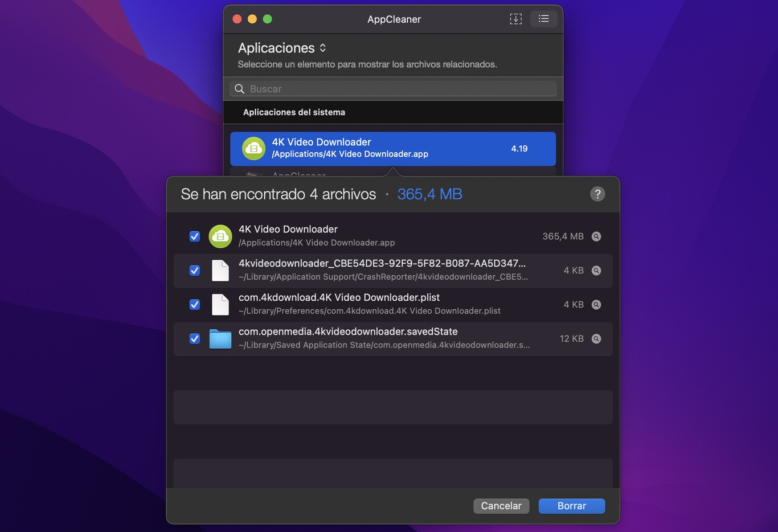Uncheck the CrashReporter file checkbox

(x=195, y=271)
